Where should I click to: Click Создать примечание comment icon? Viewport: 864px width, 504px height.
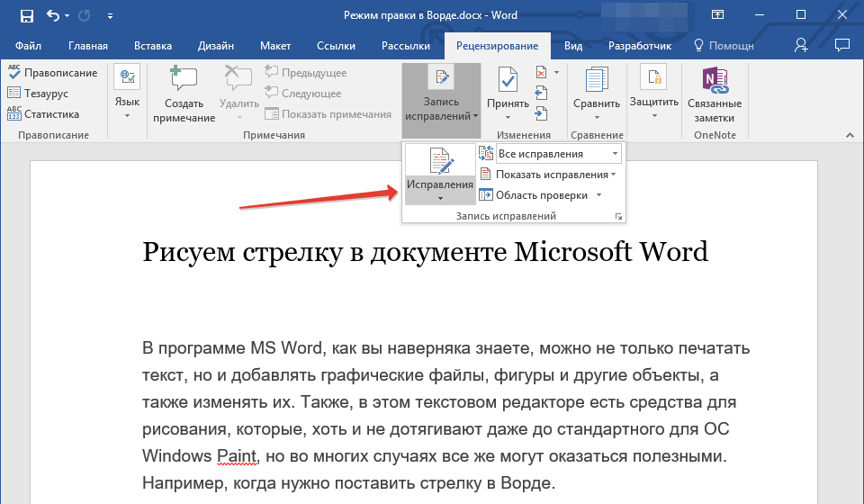pyautogui.click(x=184, y=80)
